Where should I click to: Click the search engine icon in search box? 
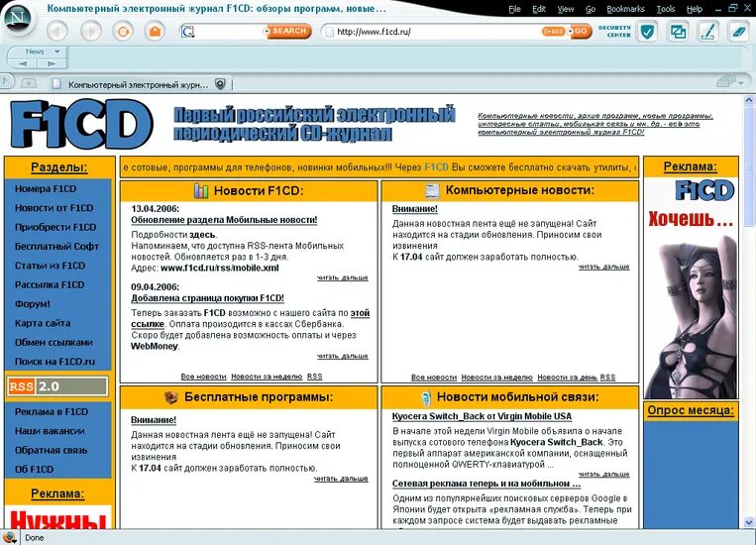click(x=187, y=32)
